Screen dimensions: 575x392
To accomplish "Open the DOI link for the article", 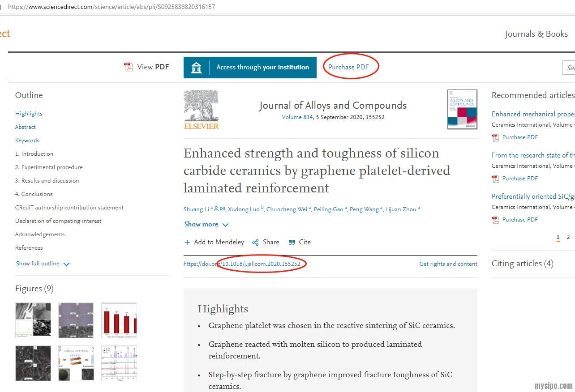I will point(245,264).
